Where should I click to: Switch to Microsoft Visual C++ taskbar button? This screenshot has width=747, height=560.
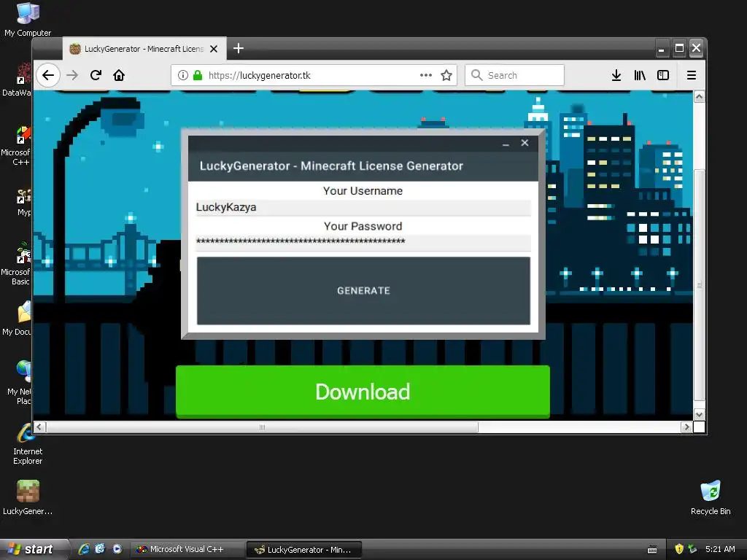point(187,550)
